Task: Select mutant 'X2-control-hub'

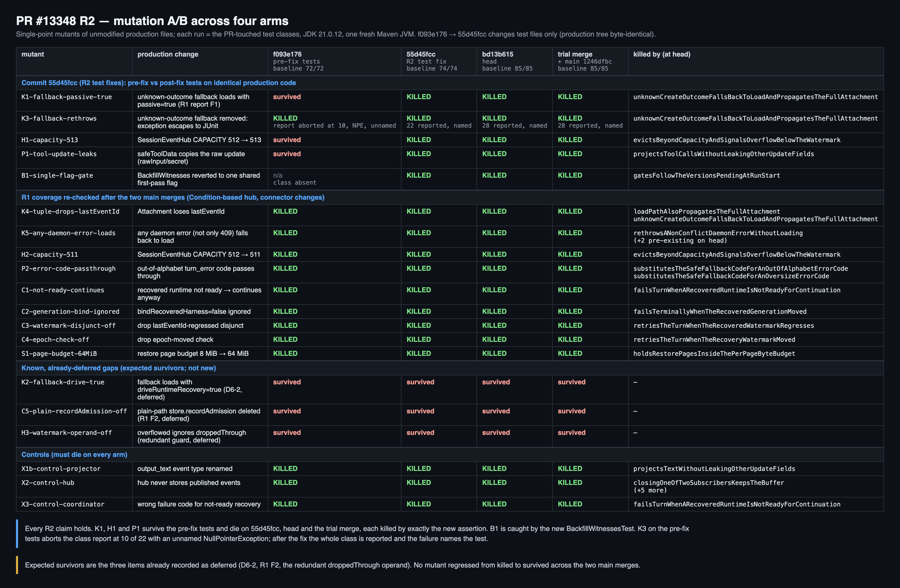Action: pyautogui.click(x=48, y=483)
